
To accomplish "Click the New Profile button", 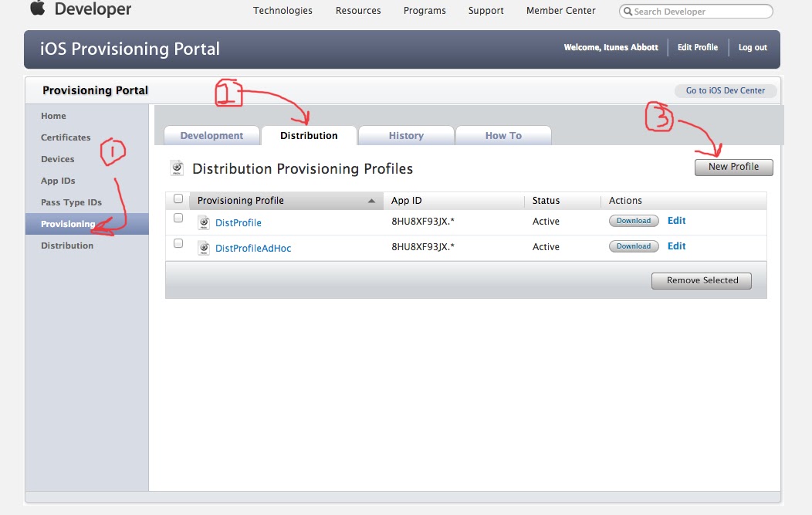I will coord(733,167).
